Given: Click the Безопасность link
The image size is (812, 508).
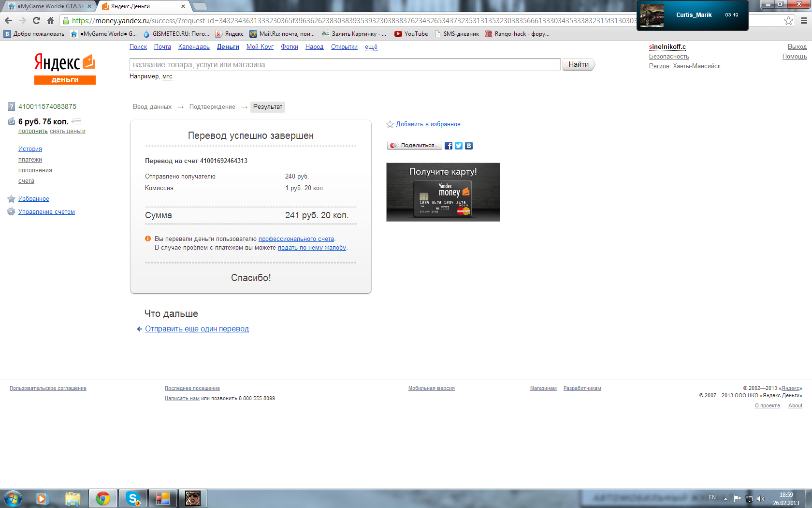Looking at the screenshot, I should pos(669,57).
